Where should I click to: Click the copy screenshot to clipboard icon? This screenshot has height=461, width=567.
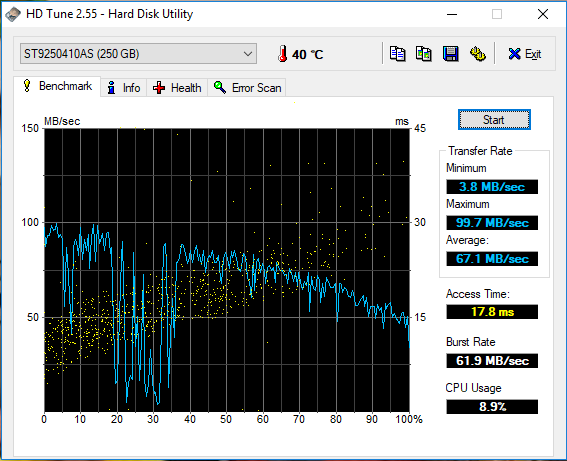point(423,54)
